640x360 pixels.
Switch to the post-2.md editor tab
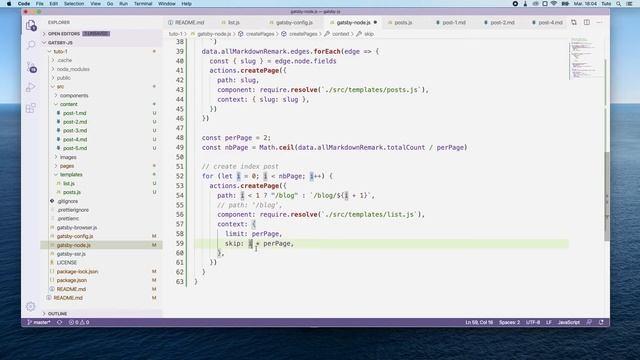[502, 22]
